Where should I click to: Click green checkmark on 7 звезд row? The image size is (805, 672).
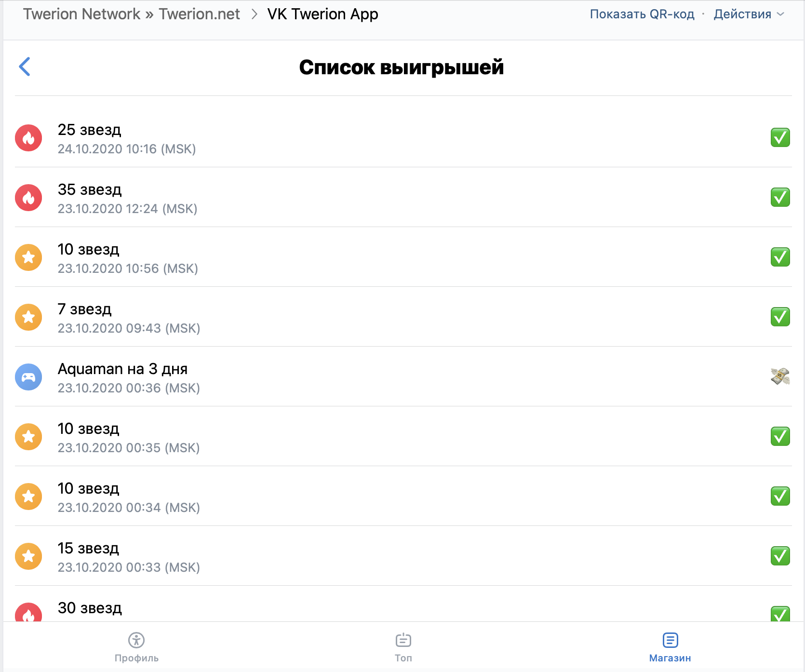pyautogui.click(x=780, y=317)
